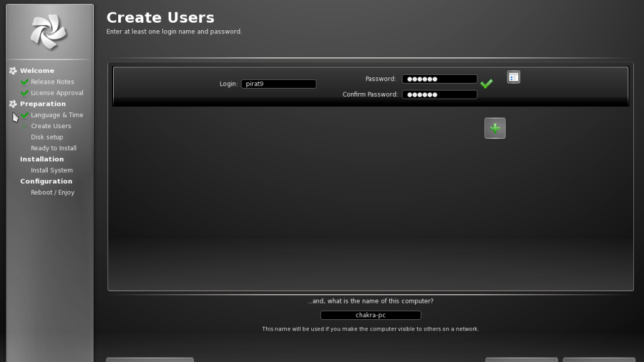Click the green password match checkmark
The height and width of the screenshot is (362, 644).
click(486, 84)
